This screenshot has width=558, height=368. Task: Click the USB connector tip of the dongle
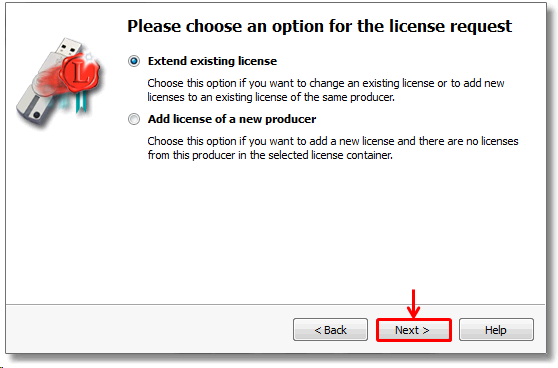tap(69, 47)
